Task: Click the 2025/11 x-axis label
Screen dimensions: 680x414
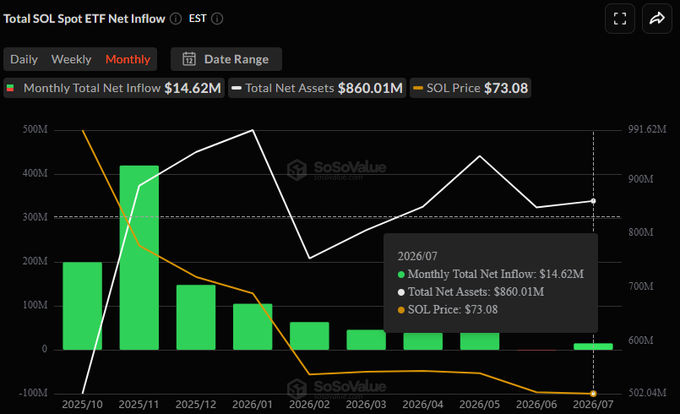Action: (139, 404)
